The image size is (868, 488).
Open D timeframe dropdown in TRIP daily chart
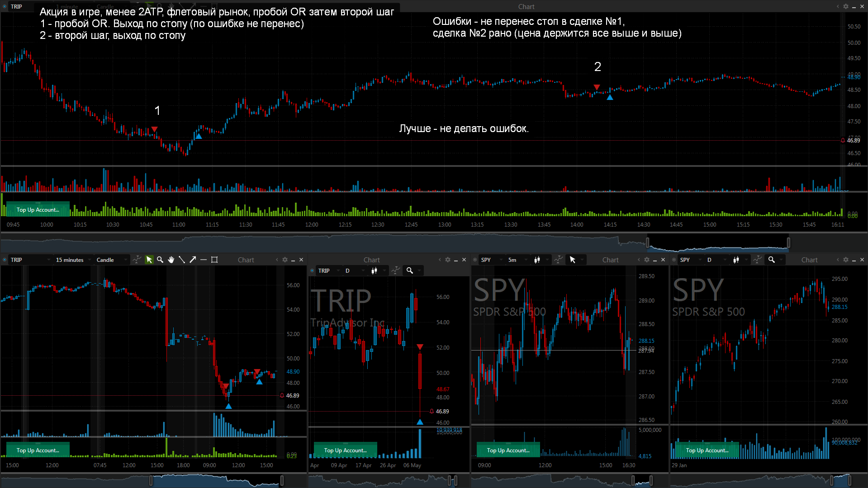(x=355, y=270)
